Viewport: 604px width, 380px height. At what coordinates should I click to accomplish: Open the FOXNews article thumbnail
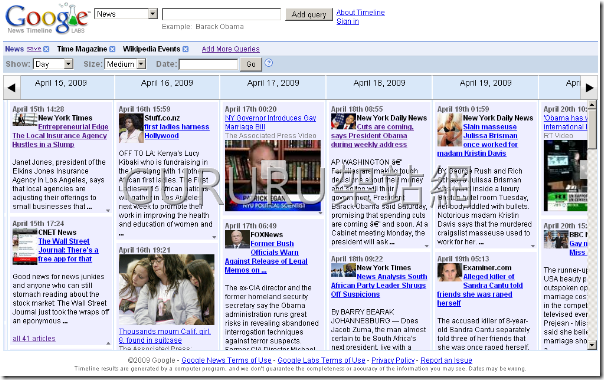(x=237, y=239)
